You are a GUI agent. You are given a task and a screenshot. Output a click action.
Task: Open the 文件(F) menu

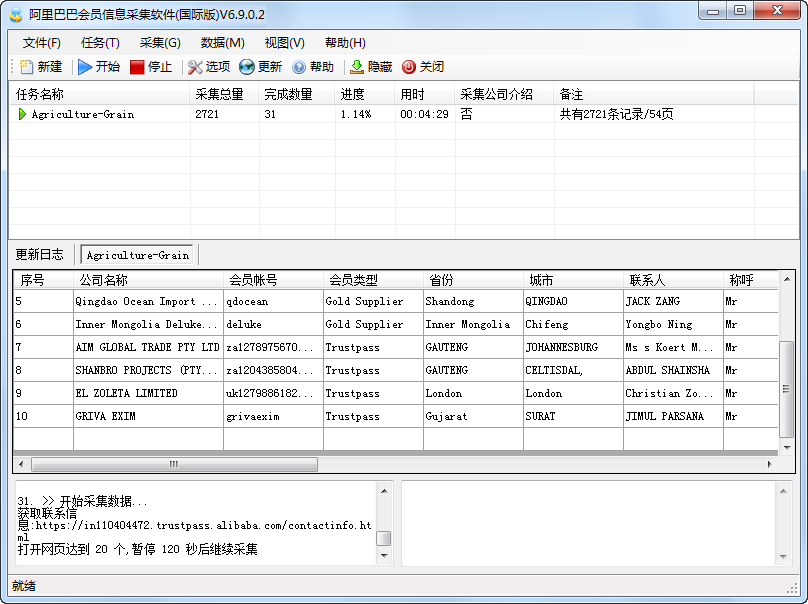coord(42,43)
